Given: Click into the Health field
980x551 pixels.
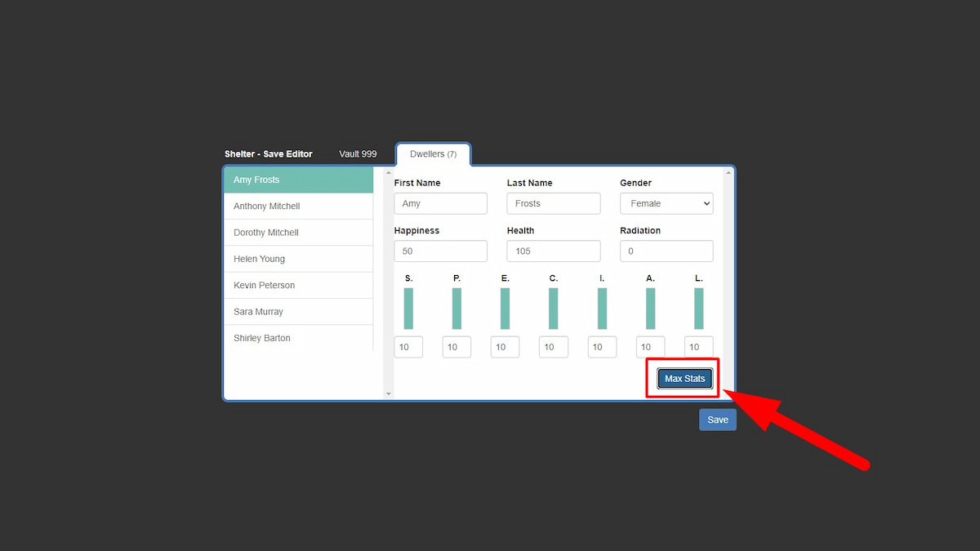Looking at the screenshot, I should 553,251.
